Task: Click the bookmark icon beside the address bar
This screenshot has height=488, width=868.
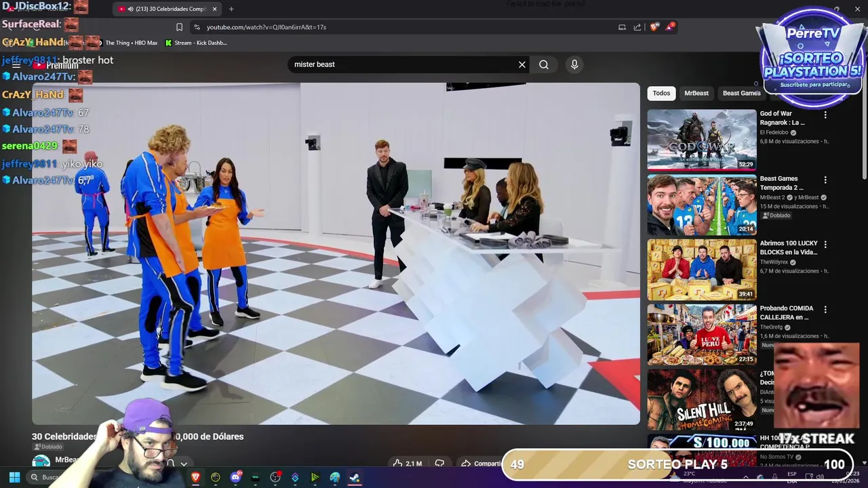Action: click(179, 27)
